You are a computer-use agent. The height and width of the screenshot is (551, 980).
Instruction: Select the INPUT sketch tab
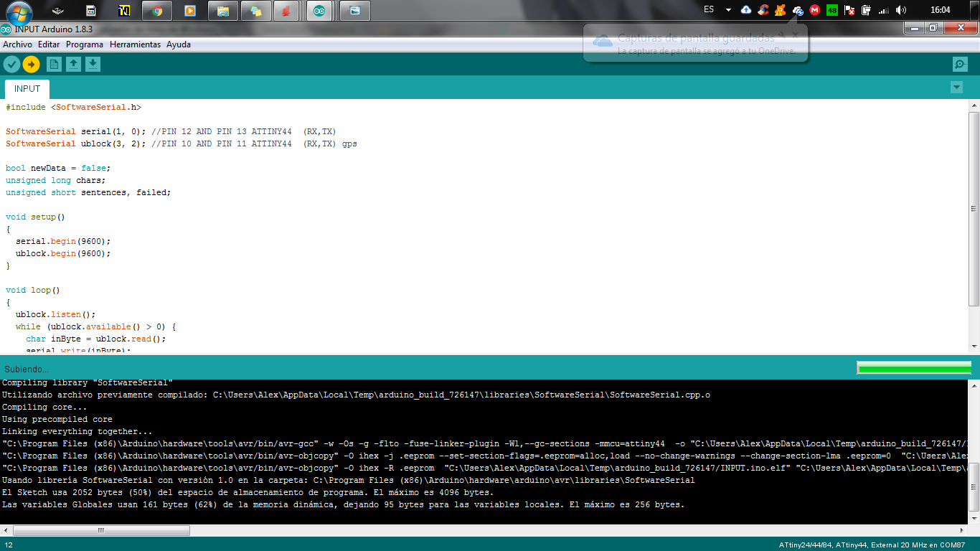tap(27, 89)
